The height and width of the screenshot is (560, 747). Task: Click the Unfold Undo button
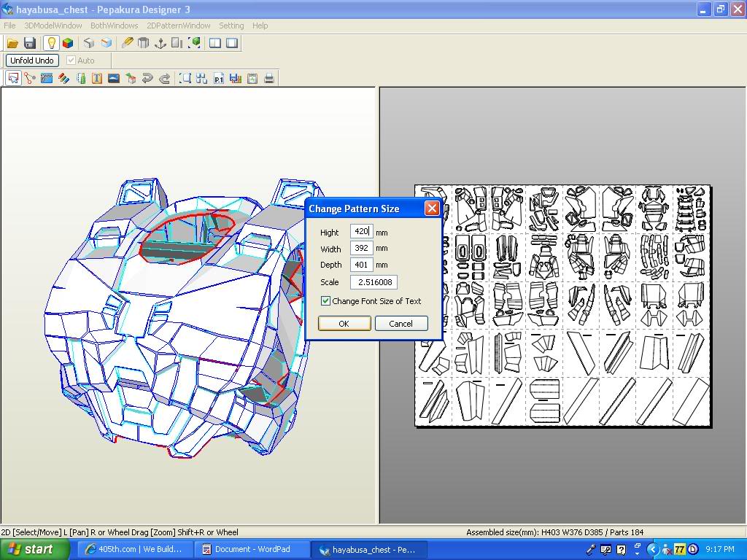click(32, 61)
